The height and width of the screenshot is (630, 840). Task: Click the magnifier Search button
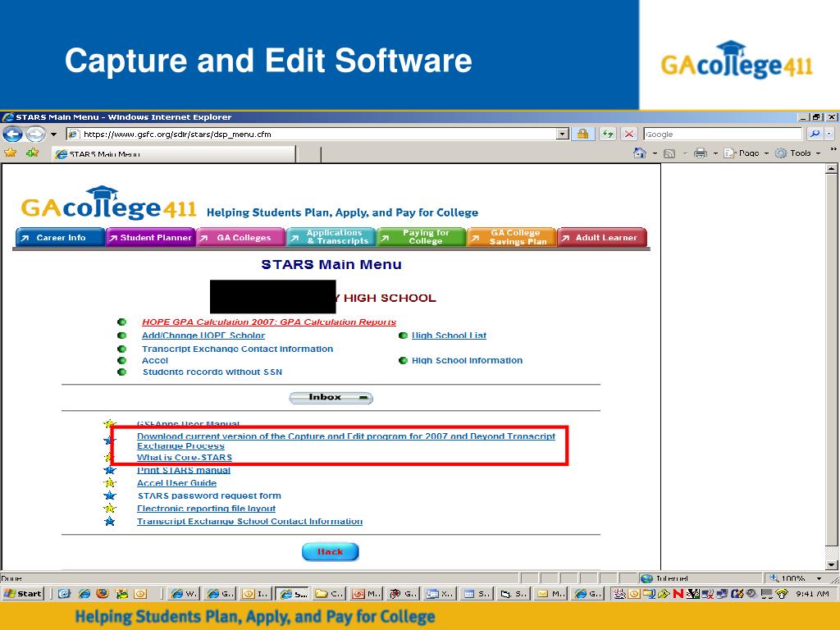pos(815,134)
